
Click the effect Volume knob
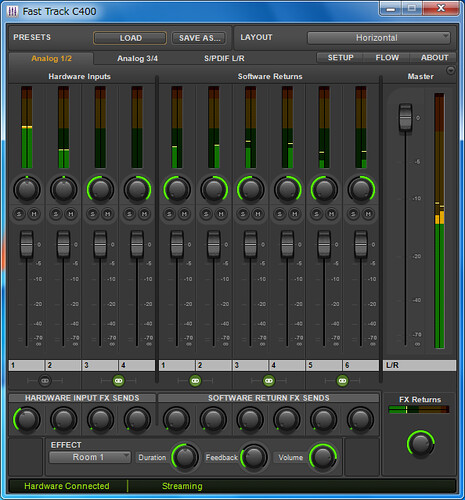(x=323, y=457)
